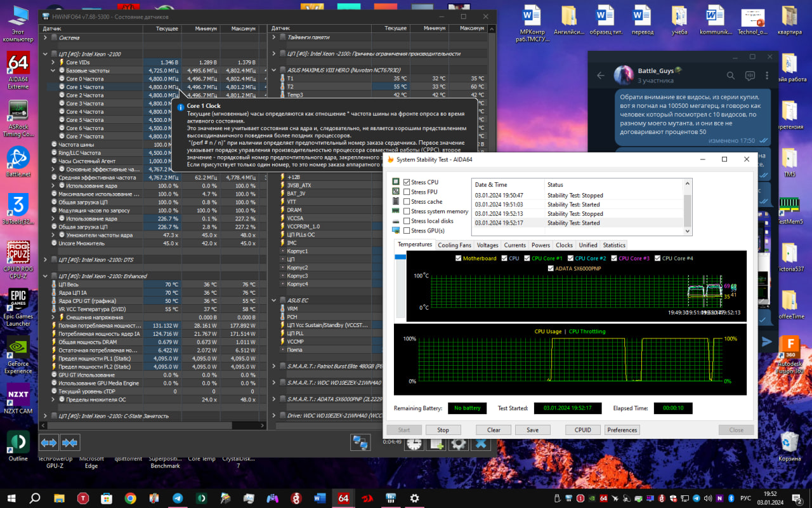This screenshot has height=508, width=812.
Task: Open the Currents tab
Action: (515, 245)
